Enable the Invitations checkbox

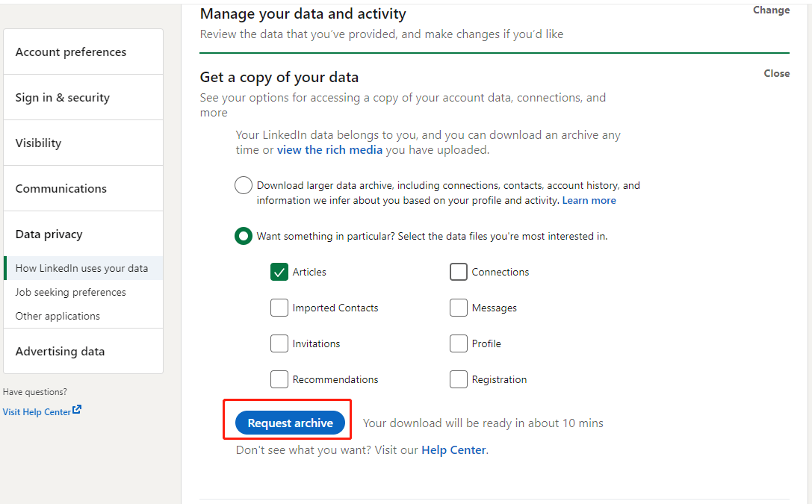(x=279, y=343)
